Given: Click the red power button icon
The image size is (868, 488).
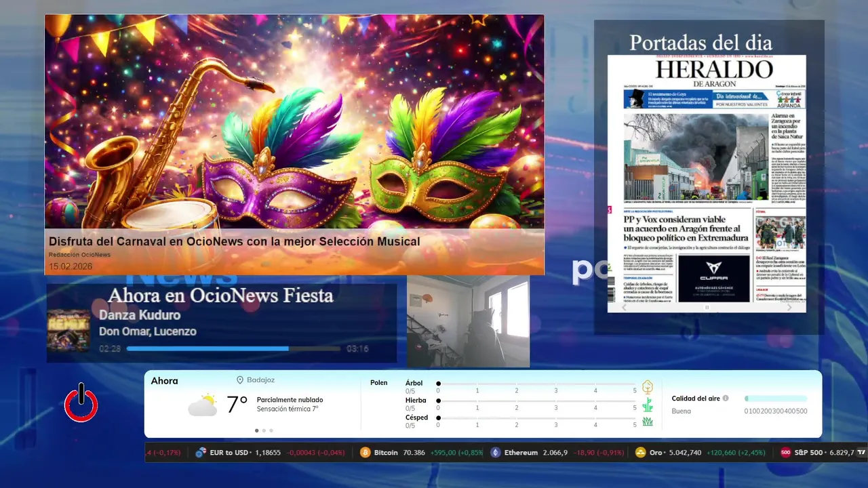Looking at the screenshot, I should [x=81, y=403].
